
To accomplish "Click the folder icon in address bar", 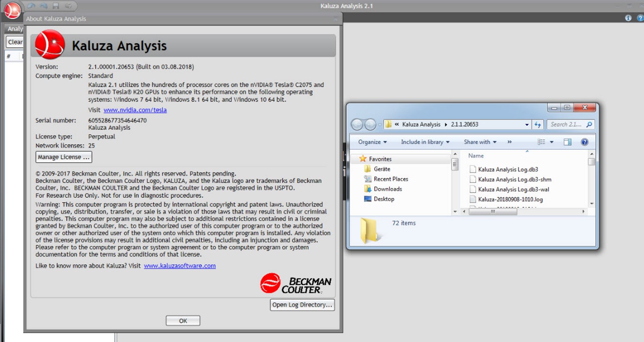I will tap(388, 124).
